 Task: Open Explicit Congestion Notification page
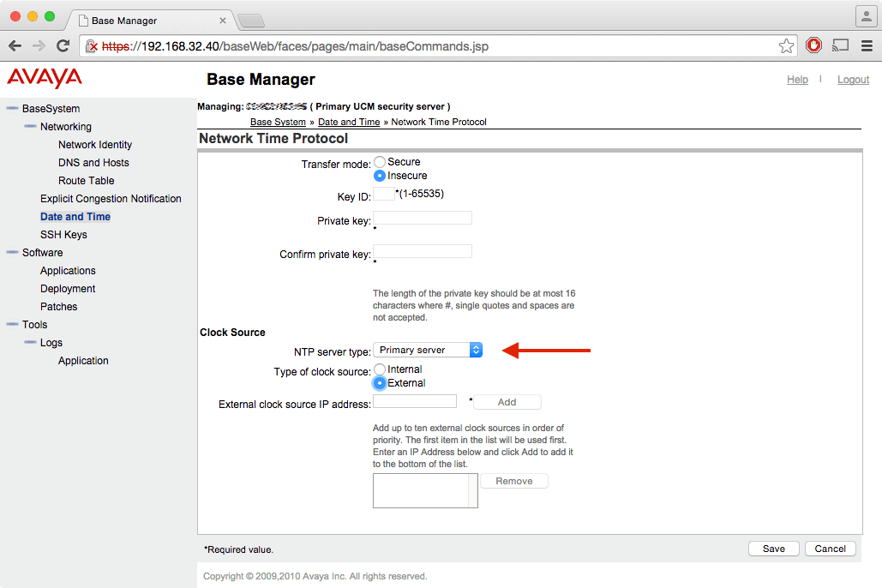coord(111,199)
